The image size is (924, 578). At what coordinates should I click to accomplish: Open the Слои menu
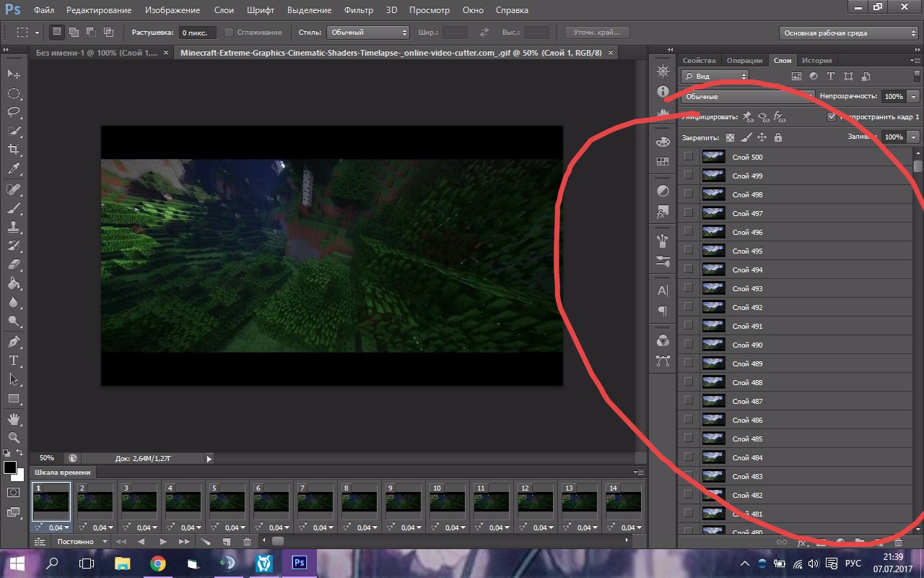224,10
